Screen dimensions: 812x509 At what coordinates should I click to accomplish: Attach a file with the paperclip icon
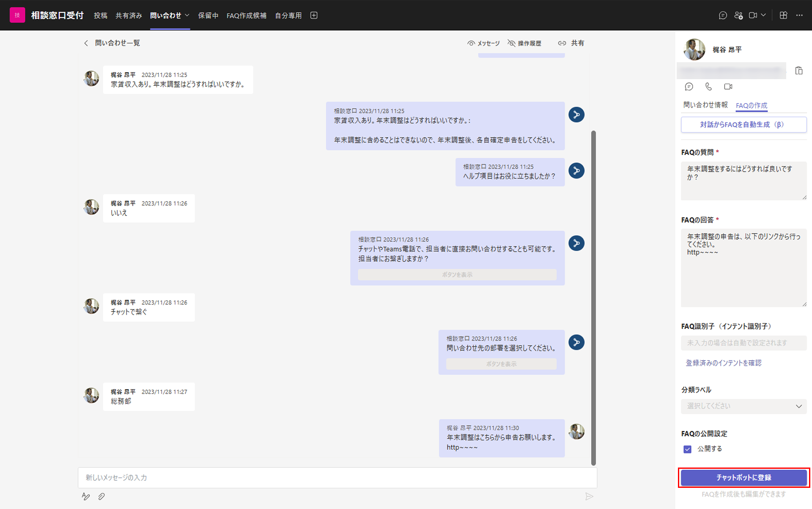click(x=101, y=496)
